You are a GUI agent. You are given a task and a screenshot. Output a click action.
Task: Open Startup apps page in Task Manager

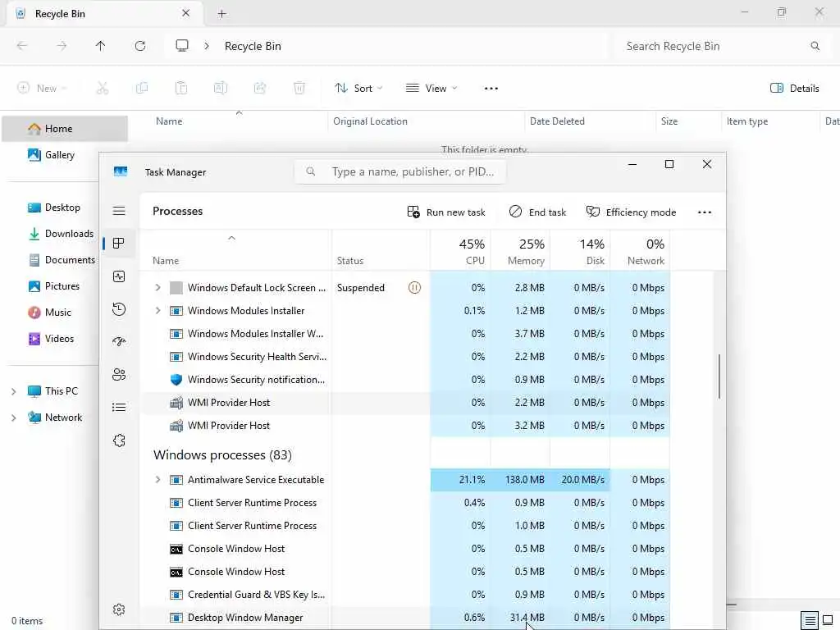(119, 342)
